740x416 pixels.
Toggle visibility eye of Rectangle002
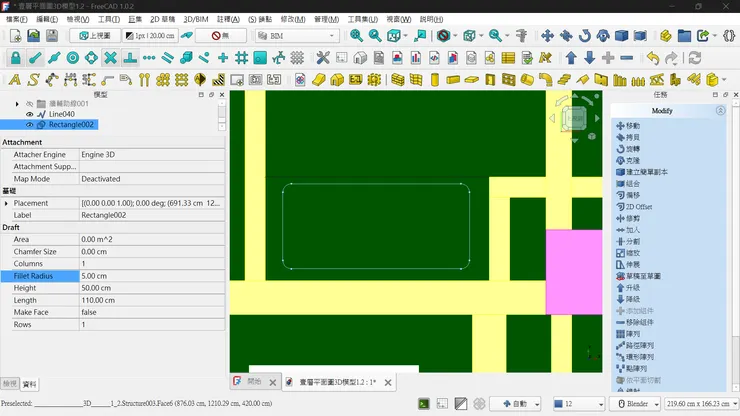click(x=30, y=125)
